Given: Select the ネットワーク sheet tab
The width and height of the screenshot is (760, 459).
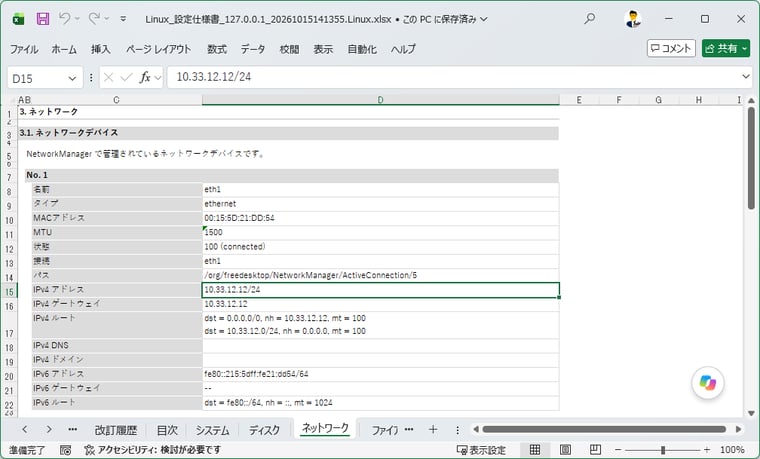Looking at the screenshot, I should 325,428.
